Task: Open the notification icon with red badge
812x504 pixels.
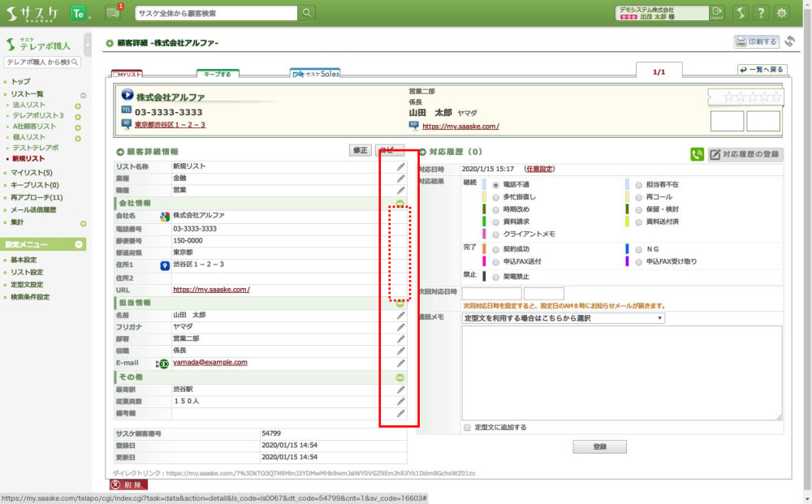Action: pyautogui.click(x=113, y=13)
